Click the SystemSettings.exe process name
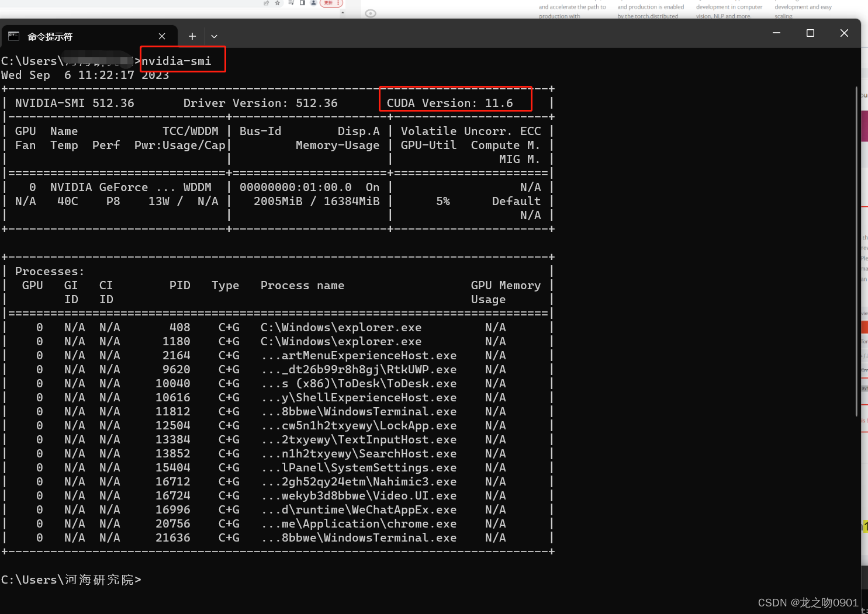Screen dimensions: 868x614 pyautogui.click(x=359, y=467)
